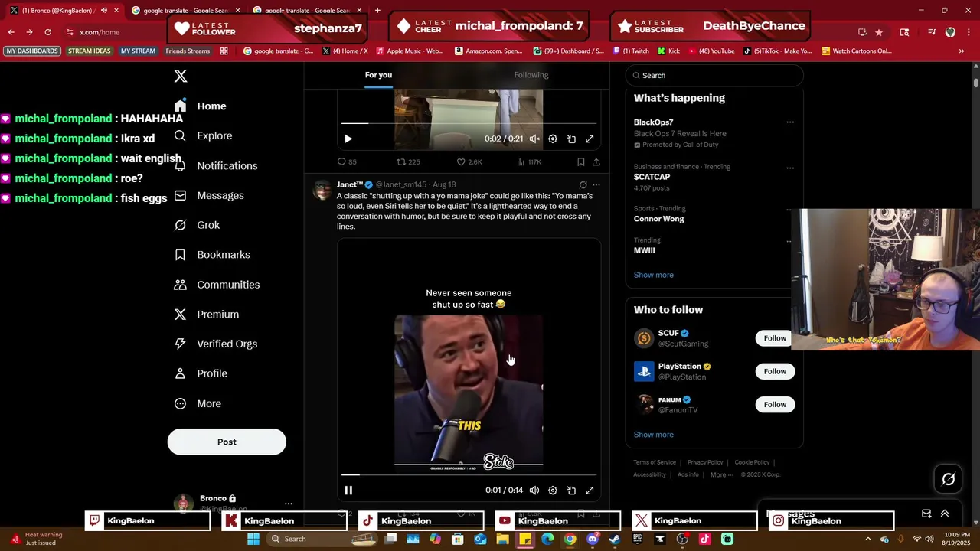
Task: Open settings gear on Janet's video
Action: (x=553, y=490)
